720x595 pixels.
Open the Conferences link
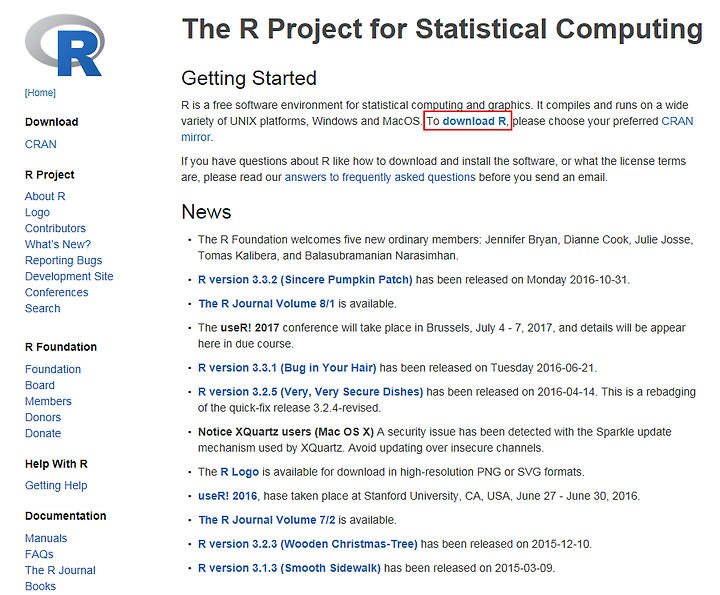pos(56,292)
